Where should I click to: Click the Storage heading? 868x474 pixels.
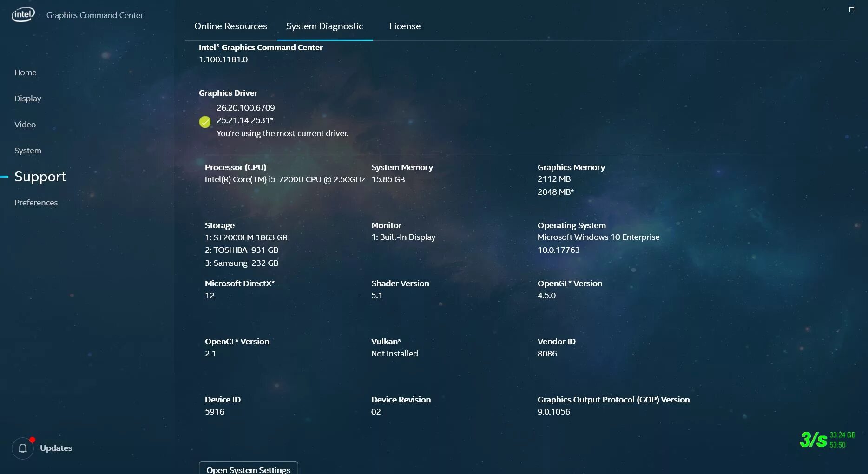coord(220,225)
